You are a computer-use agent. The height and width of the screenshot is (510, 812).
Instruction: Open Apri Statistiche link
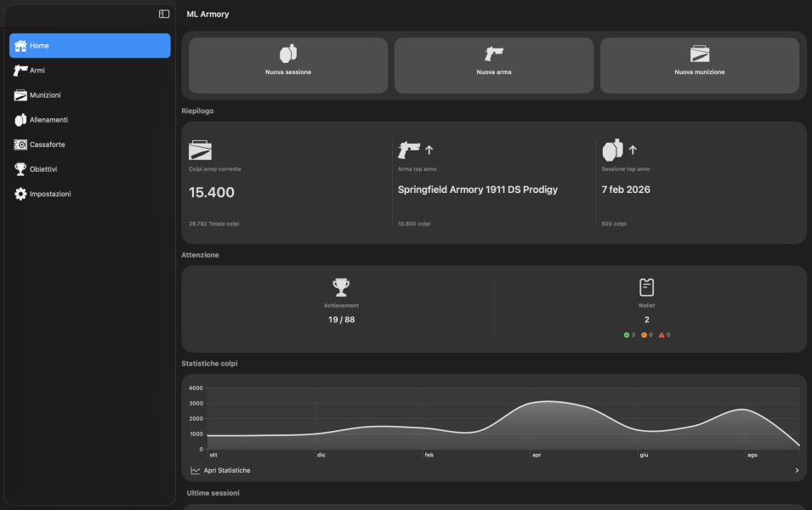click(x=227, y=470)
